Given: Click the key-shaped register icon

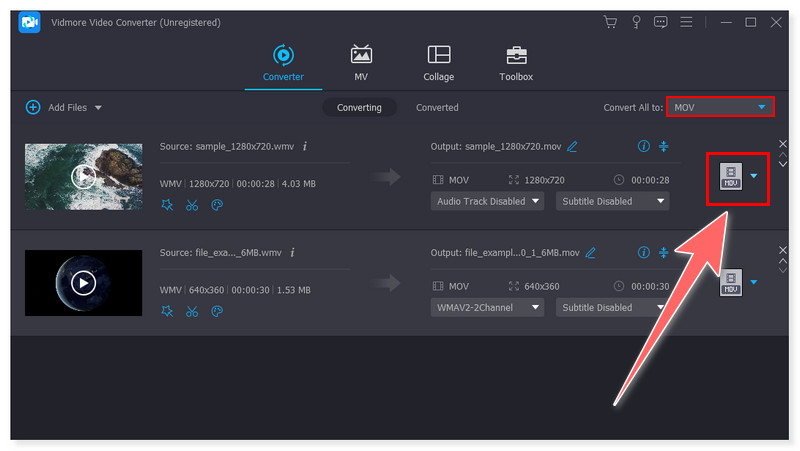Looking at the screenshot, I should click(x=635, y=22).
